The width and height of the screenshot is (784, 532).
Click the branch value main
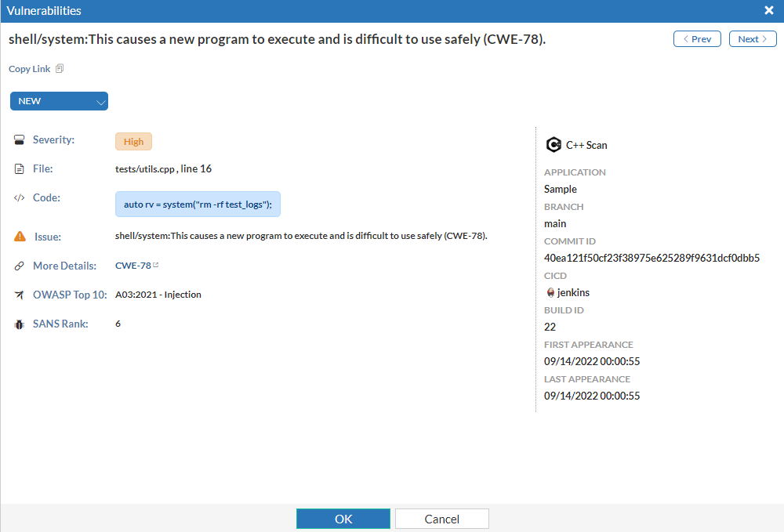555,224
